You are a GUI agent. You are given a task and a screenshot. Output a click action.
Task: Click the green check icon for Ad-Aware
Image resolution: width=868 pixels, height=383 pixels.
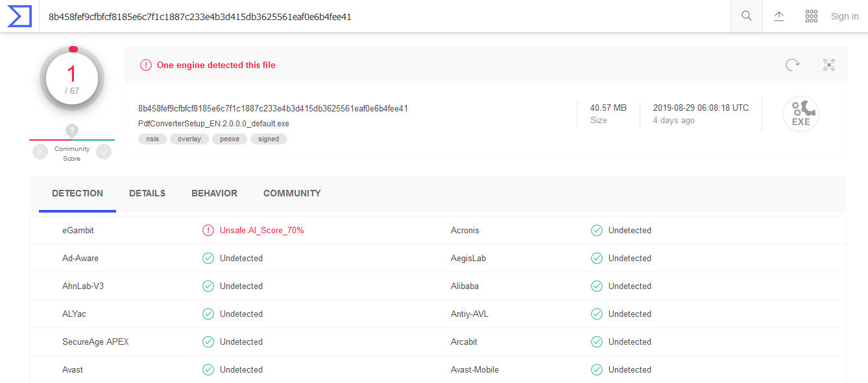point(208,258)
